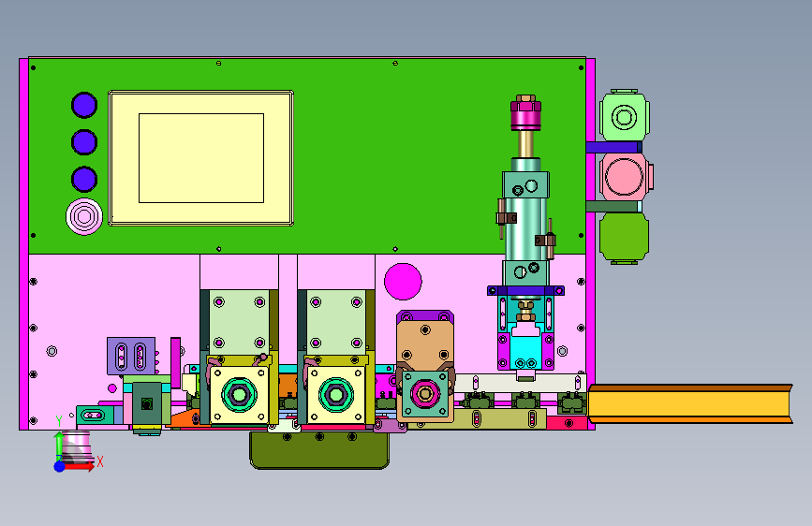
Task: Select the pink cylindrical part near triad
Action: 78,447
